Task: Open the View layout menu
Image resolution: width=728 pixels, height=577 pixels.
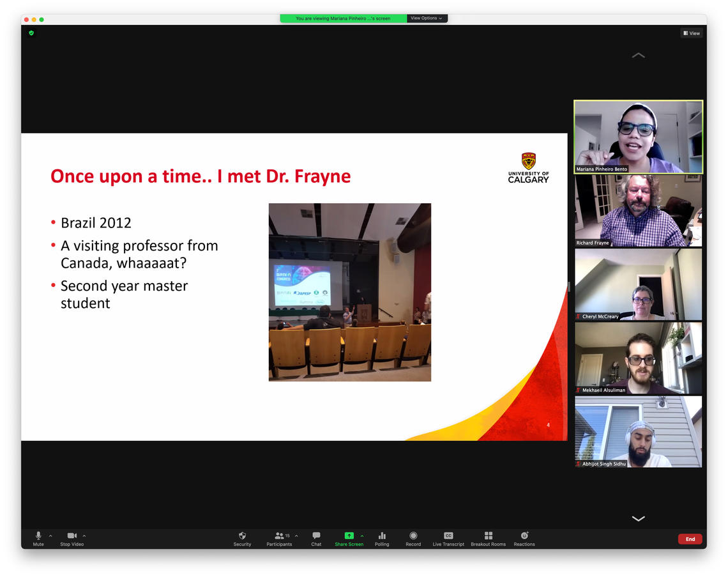Action: (691, 33)
